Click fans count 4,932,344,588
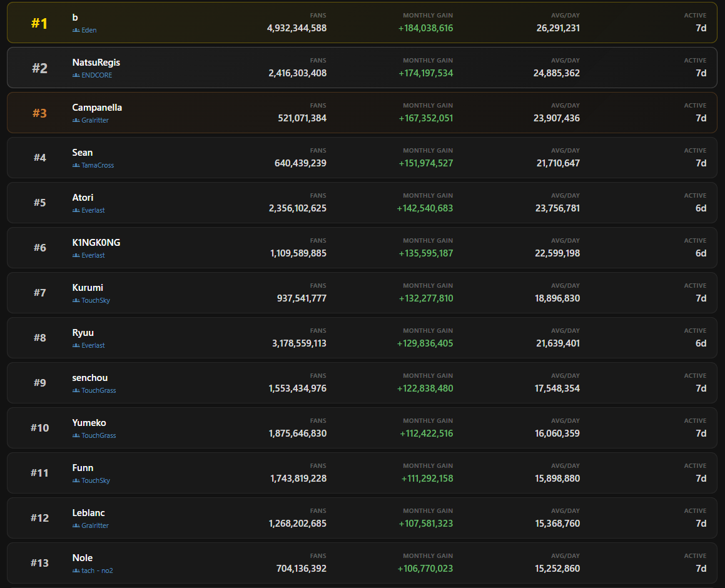The image size is (725, 588). pyautogui.click(x=297, y=28)
